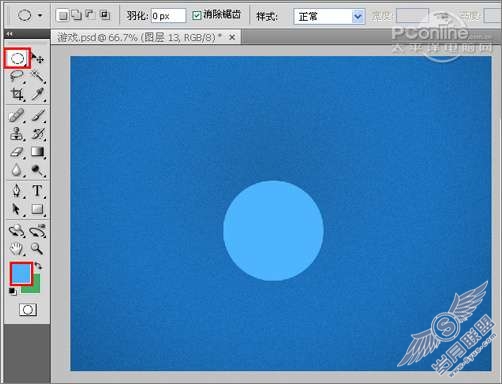
Task: Select the Eyedropper tool
Action: (38, 95)
